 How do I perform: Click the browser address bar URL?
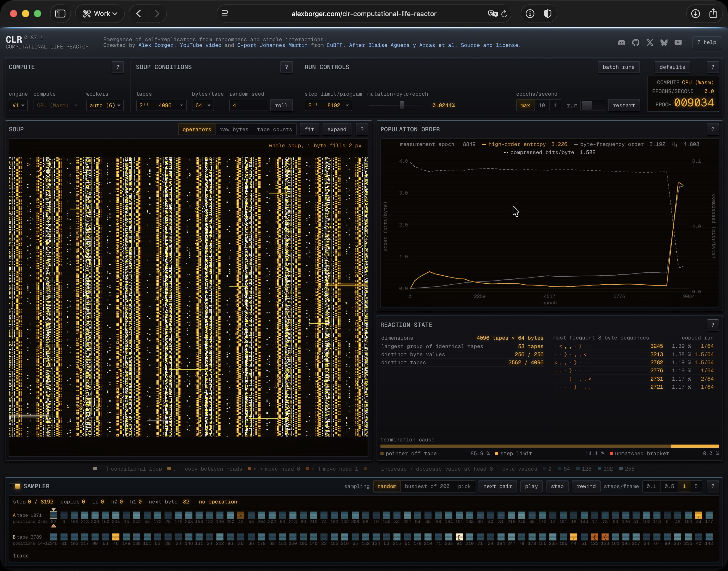point(364,14)
